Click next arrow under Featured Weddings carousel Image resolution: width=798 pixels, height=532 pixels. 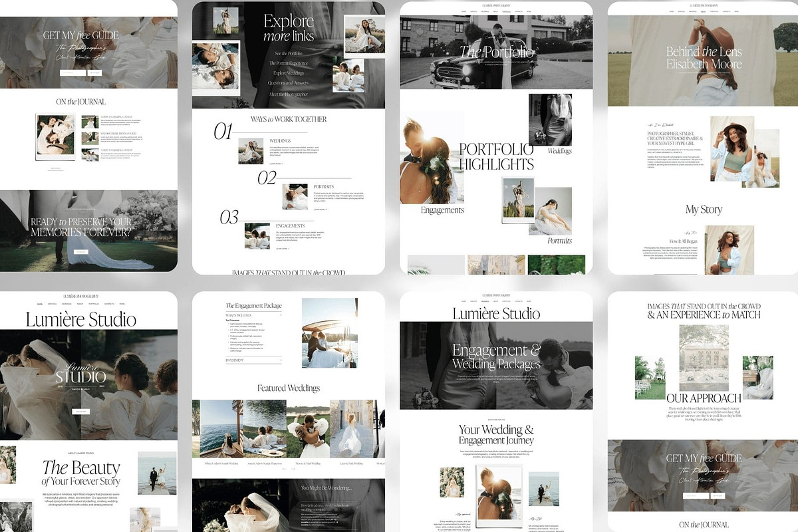(x=294, y=469)
